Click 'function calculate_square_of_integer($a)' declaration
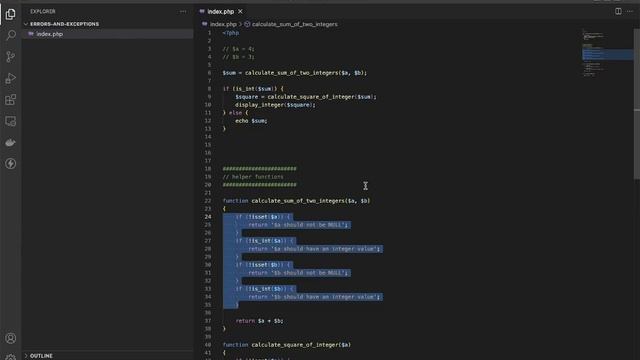The image size is (640, 360). pos(287,345)
